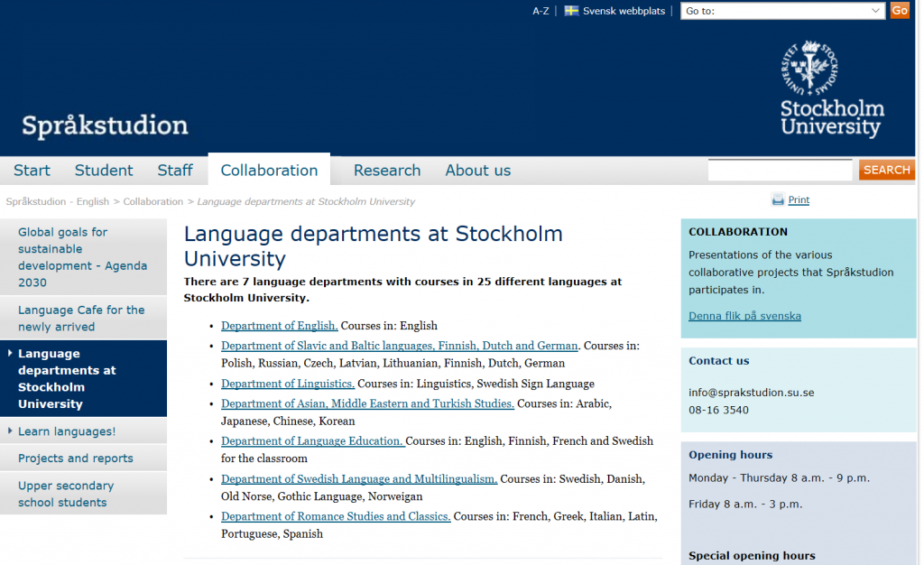Click the Collaboration breadcrumb link
The width and height of the screenshot is (924, 565).
coord(153,201)
